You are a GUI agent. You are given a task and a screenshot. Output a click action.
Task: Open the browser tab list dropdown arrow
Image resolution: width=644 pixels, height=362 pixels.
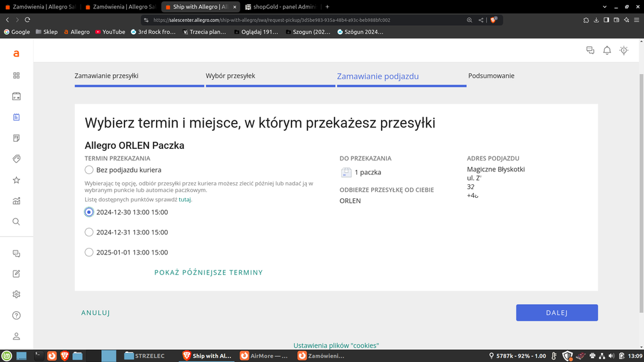pyautogui.click(x=605, y=7)
